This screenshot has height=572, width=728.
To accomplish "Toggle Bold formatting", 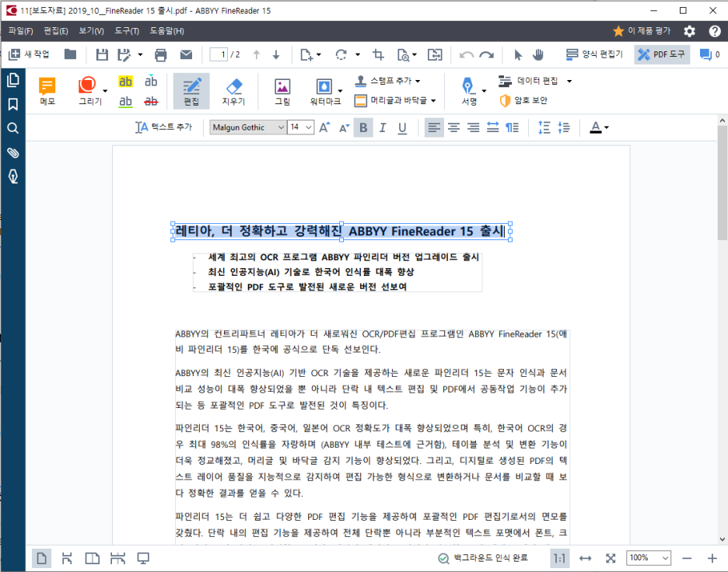I will [363, 127].
